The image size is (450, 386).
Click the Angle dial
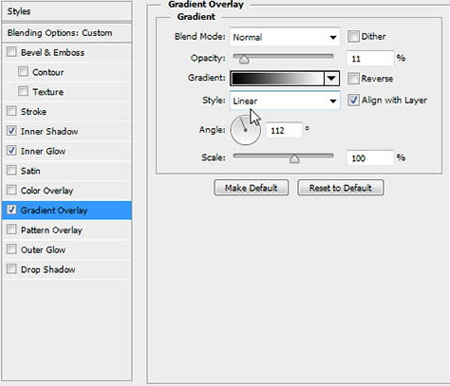pos(245,130)
